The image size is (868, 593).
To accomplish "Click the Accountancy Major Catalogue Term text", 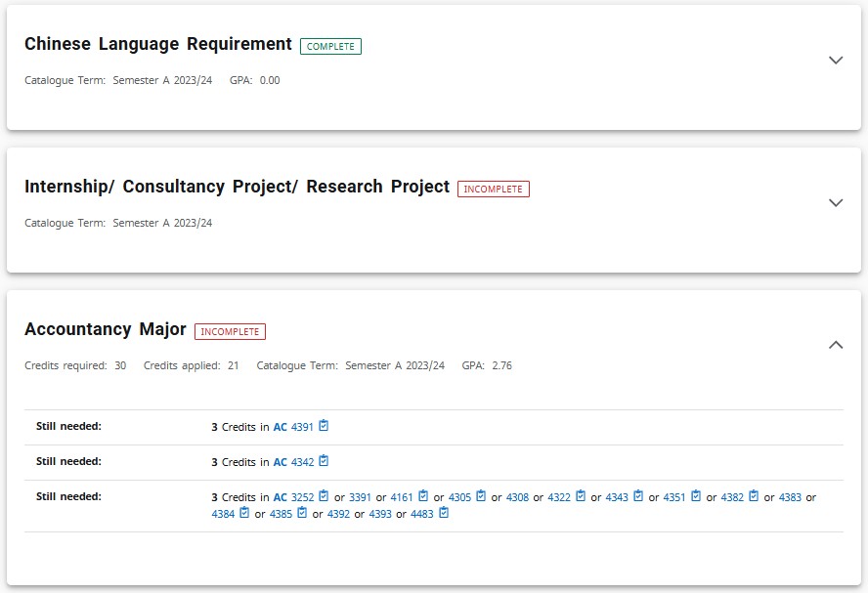I will (x=350, y=365).
